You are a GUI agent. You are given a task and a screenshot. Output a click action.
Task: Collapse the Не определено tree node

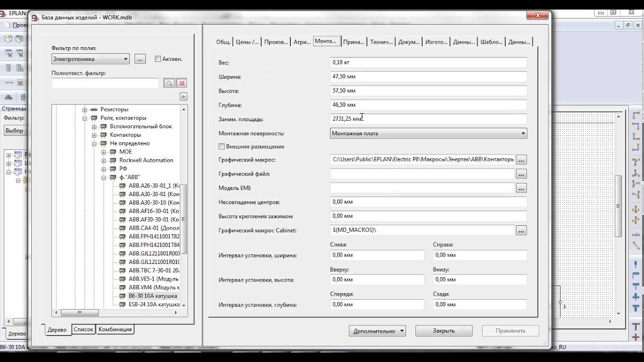[94, 143]
